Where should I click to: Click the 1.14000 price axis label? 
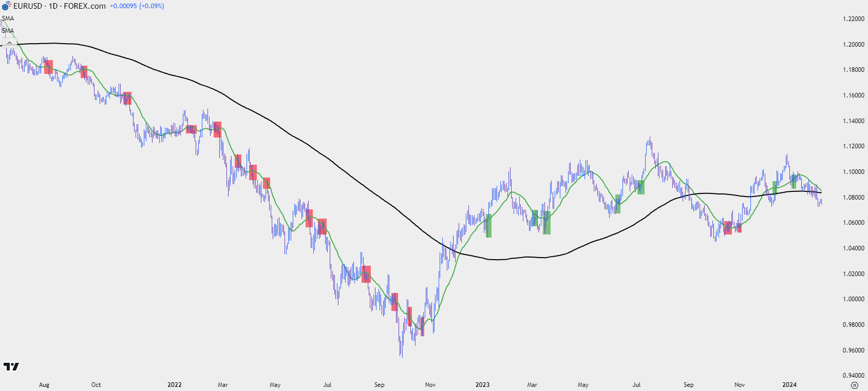click(x=854, y=121)
